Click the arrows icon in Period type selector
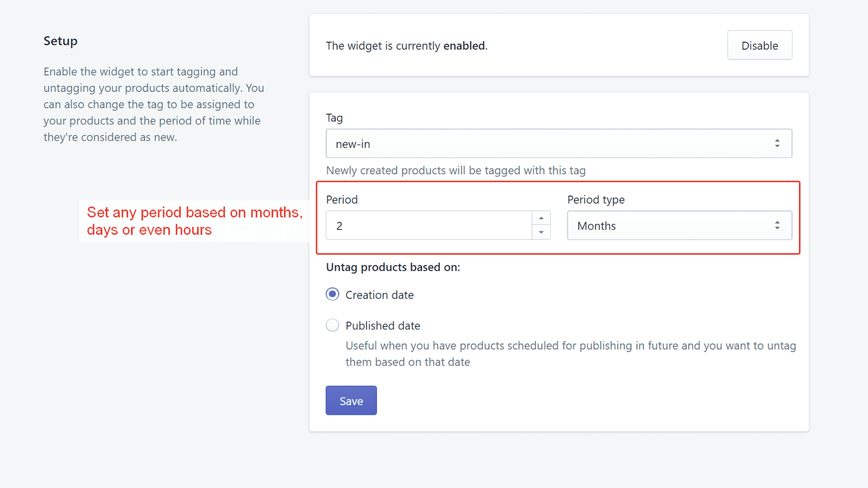This screenshot has height=488, width=868. tap(777, 226)
